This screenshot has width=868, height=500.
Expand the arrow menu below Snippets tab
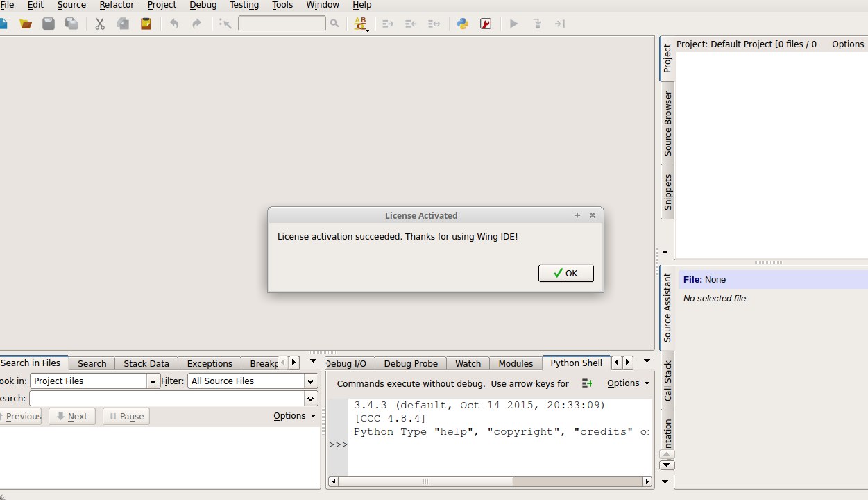tap(665, 252)
